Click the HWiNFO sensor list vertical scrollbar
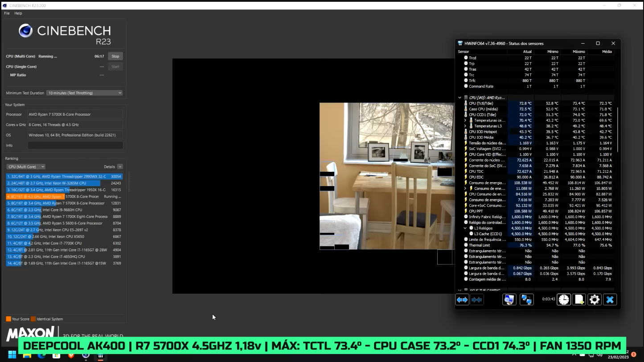 617,129
